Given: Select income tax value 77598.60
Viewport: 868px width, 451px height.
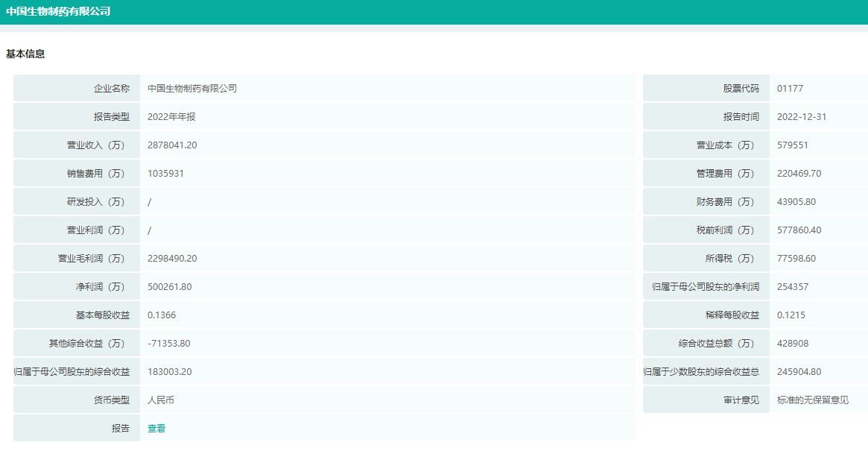Looking at the screenshot, I should 796,258.
